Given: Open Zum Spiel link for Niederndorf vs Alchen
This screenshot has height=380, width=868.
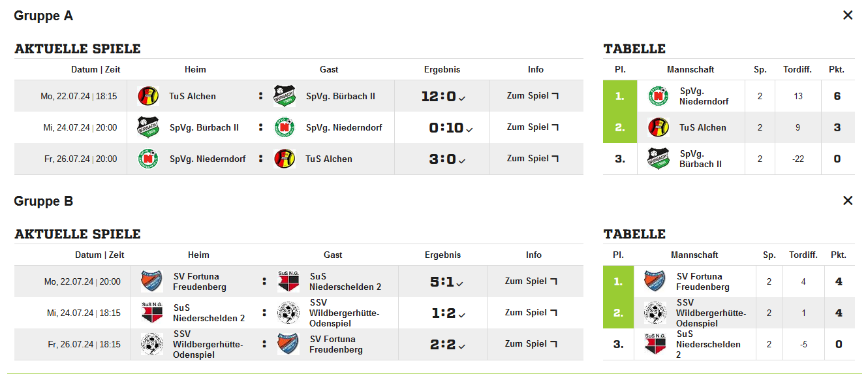Looking at the screenshot, I should pyautogui.click(x=533, y=158).
